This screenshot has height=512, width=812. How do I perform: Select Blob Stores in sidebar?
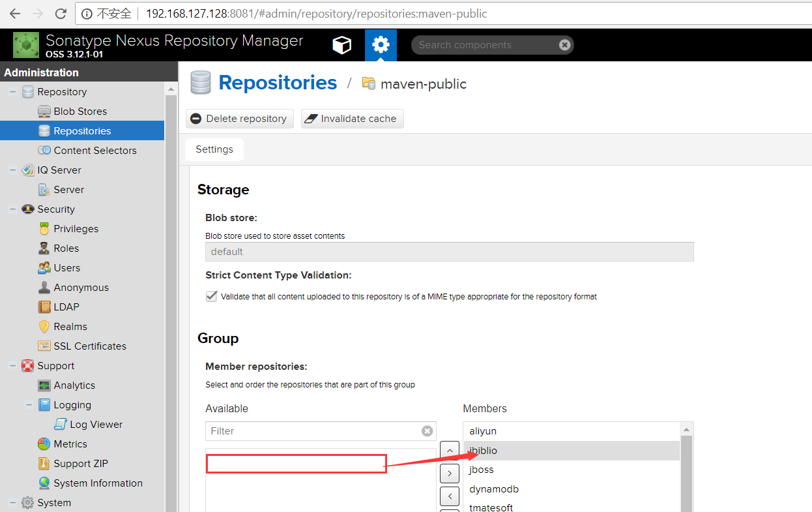pos(80,112)
